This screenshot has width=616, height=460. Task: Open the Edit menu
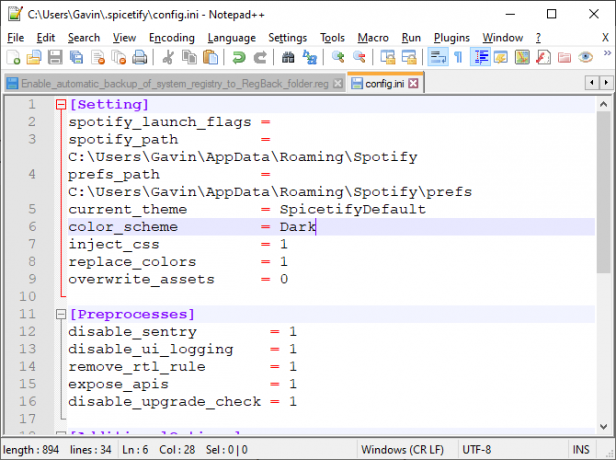(x=46, y=38)
